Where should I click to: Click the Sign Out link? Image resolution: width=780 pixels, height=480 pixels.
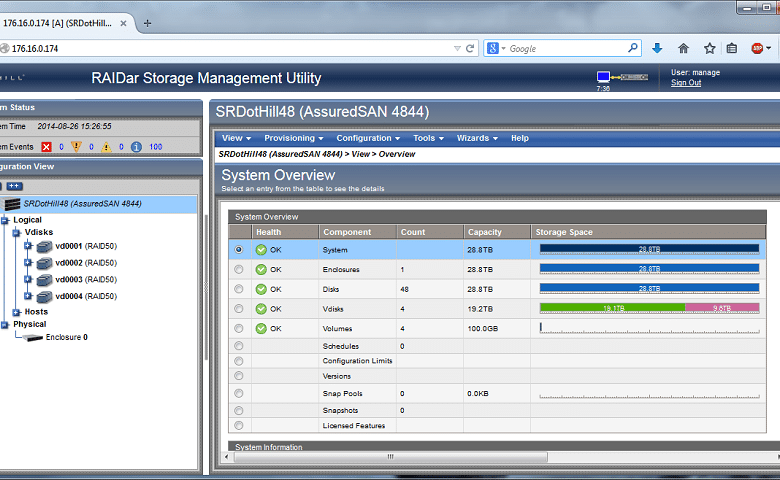686,83
